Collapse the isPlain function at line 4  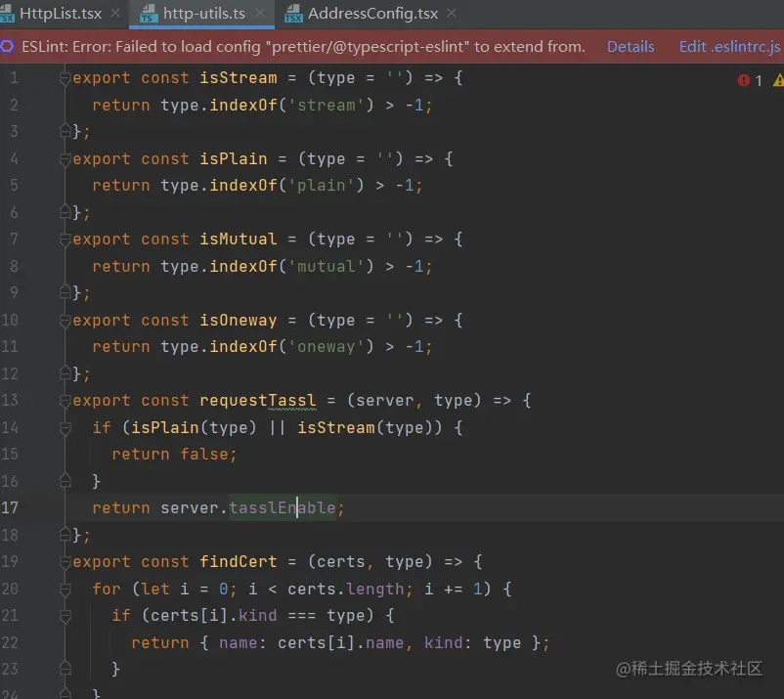click(65, 159)
